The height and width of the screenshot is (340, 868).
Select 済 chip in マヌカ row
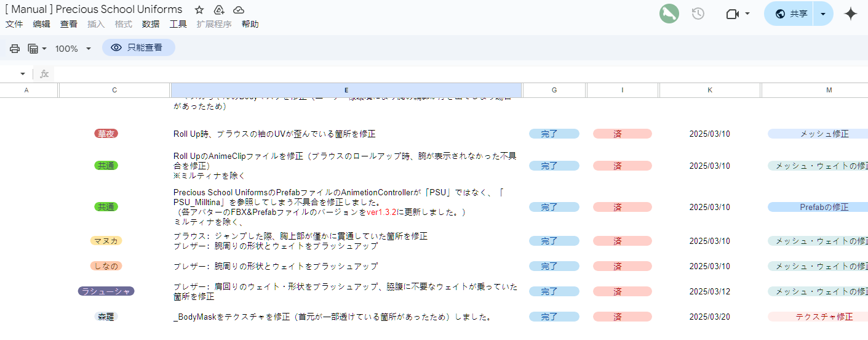pos(623,241)
